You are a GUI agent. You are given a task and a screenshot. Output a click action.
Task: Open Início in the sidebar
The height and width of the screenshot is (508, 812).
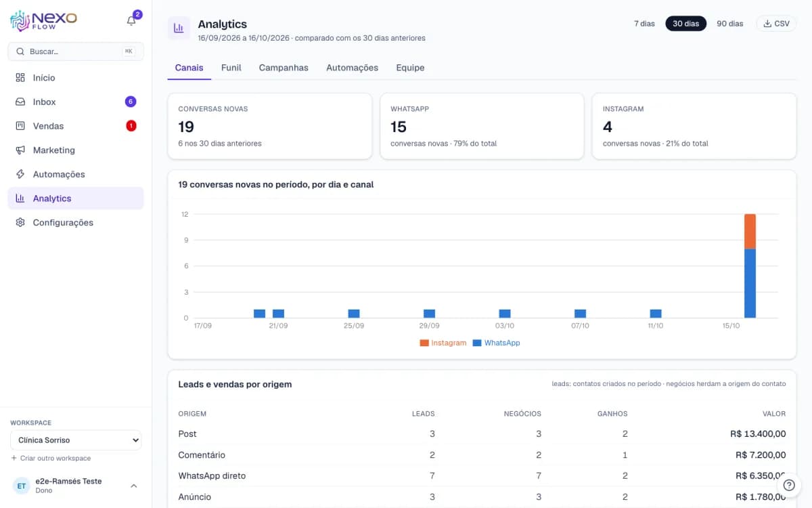point(76,78)
